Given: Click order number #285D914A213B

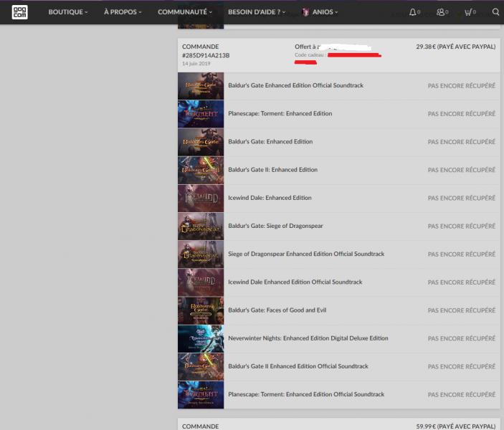Looking at the screenshot, I should [206, 55].
